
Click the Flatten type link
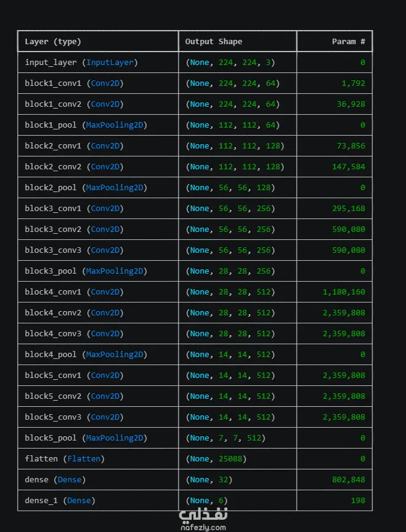[x=84, y=459]
